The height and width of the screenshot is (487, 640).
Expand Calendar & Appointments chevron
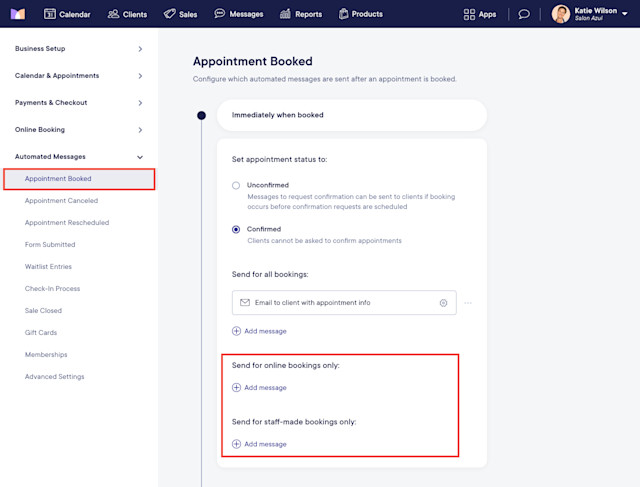pyautogui.click(x=140, y=76)
